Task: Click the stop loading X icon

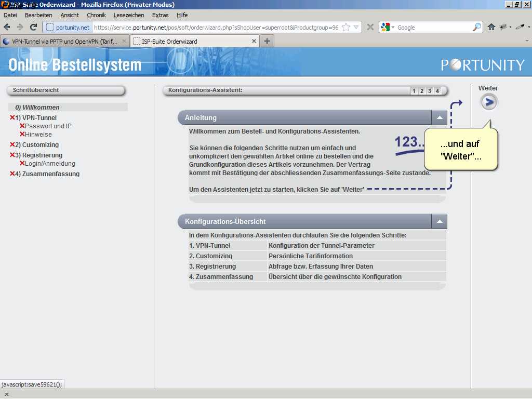Action: point(370,27)
